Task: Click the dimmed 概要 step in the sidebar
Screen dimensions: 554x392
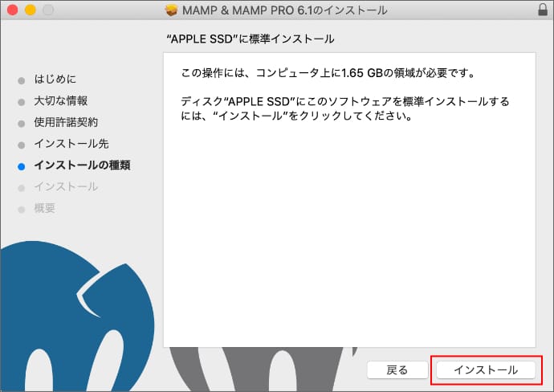Action: coord(45,208)
